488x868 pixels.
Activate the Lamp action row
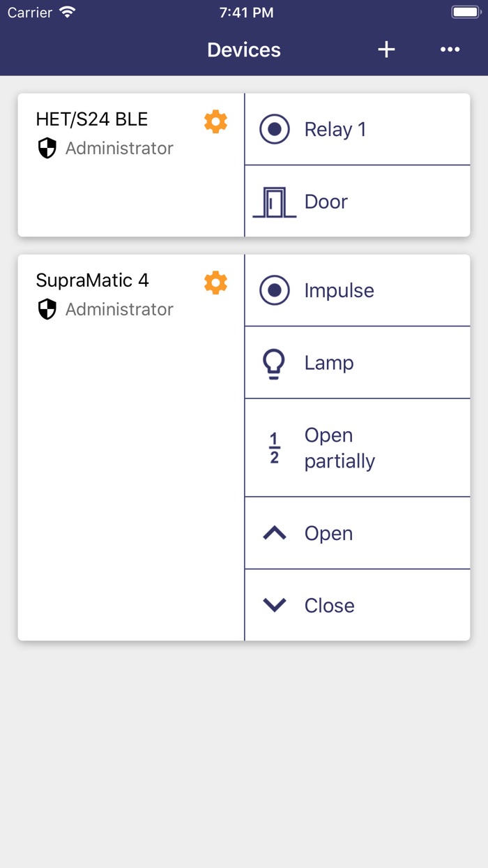[x=357, y=363]
